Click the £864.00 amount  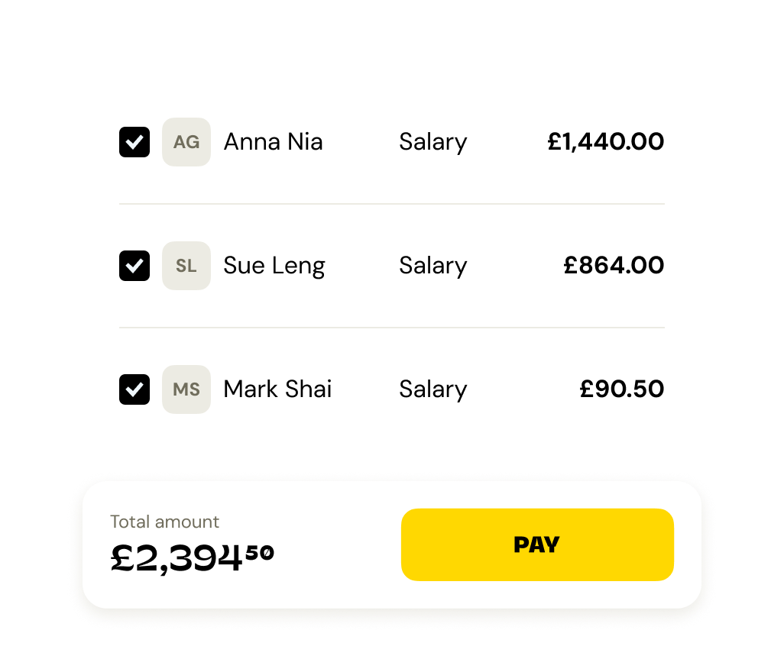coord(614,266)
